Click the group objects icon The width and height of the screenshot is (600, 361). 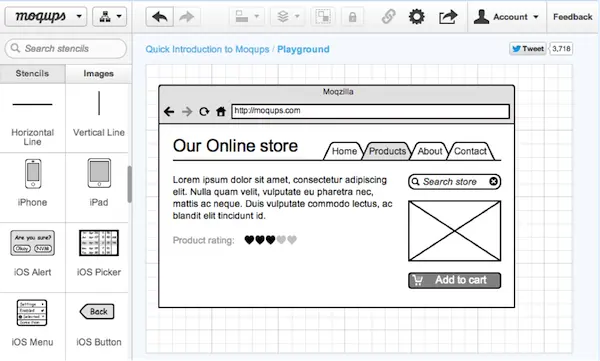click(323, 17)
